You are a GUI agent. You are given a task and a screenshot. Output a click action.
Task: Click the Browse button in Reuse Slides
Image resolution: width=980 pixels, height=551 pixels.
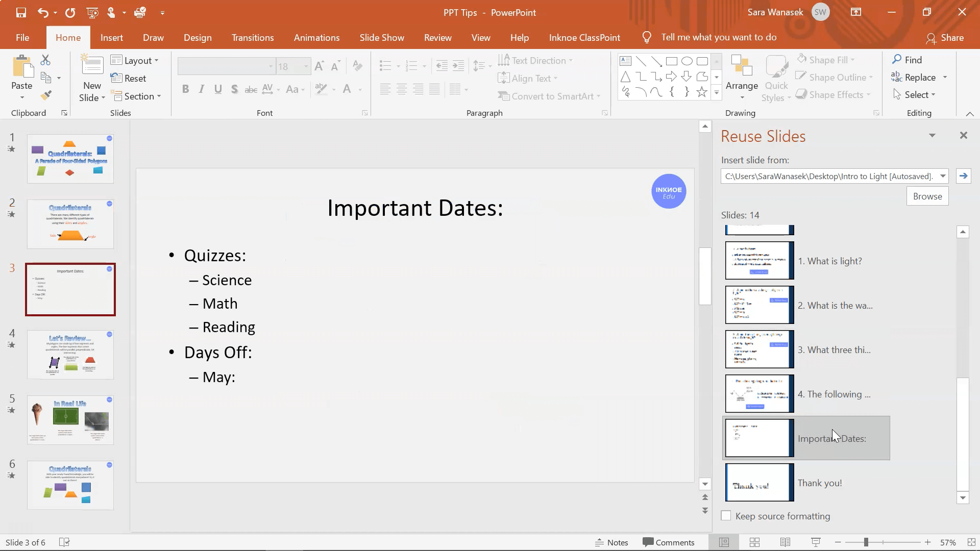coord(927,196)
